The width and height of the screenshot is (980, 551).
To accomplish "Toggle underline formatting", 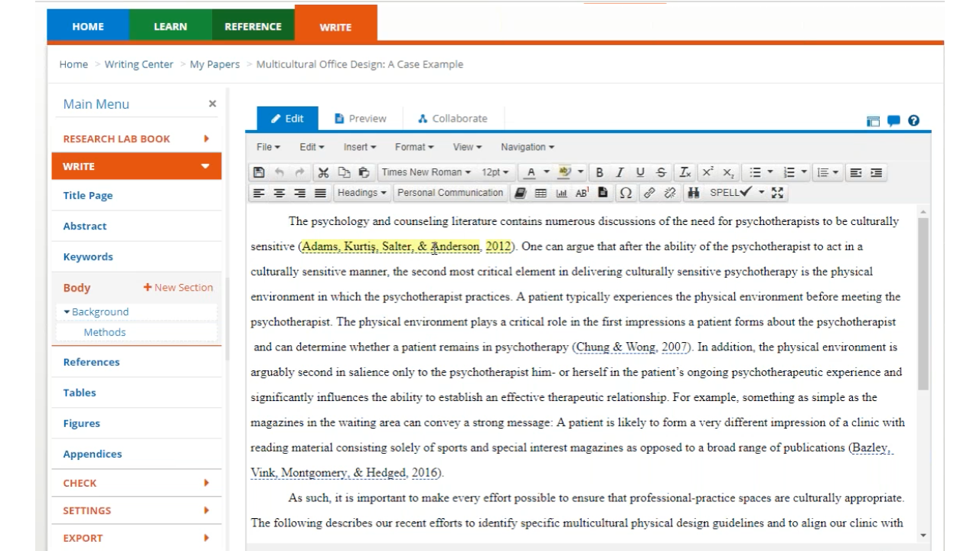I will click(640, 173).
